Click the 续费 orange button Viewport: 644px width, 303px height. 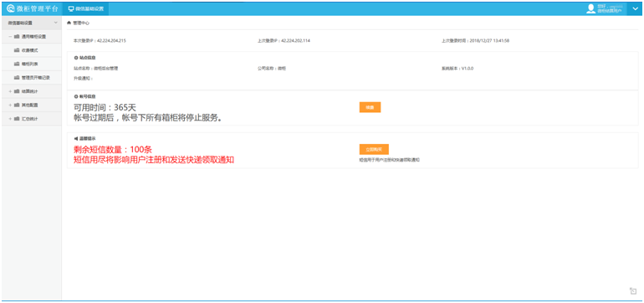(x=370, y=107)
